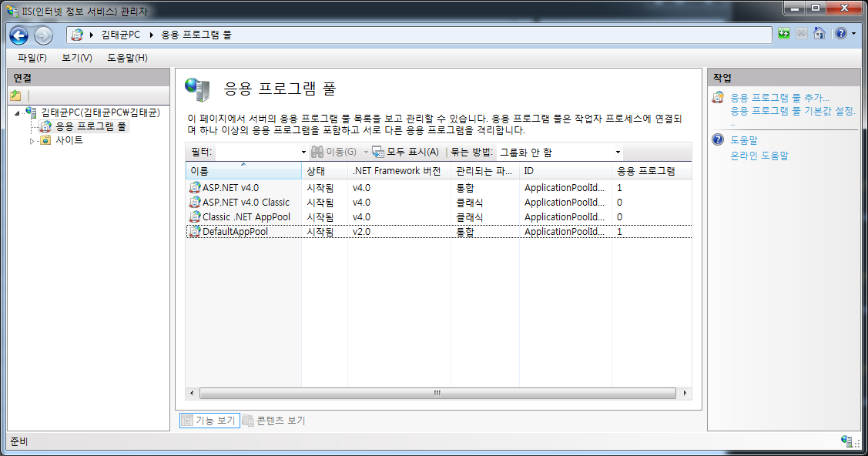The height and width of the screenshot is (456, 868).
Task: Switch to 콘텐츠 보기 tab
Action: [x=274, y=421]
